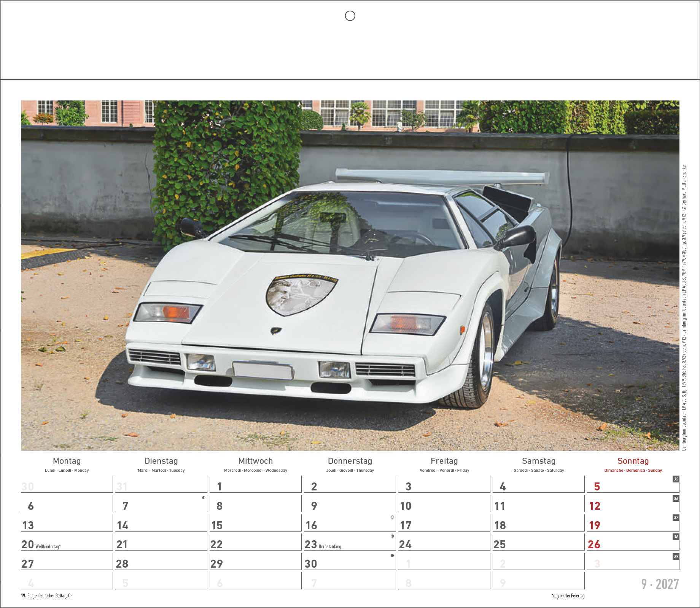Select date 22 under Mittwoch
700x608 pixels.
(216, 544)
